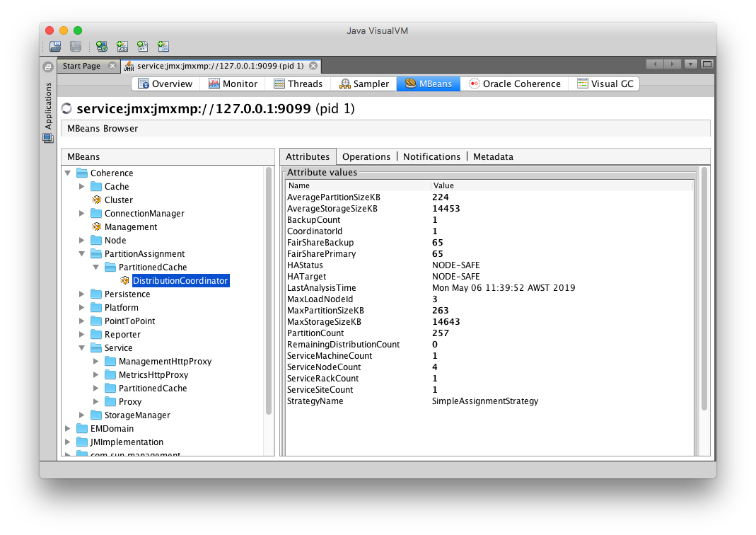Select PartitionedCache under the Service node

[x=153, y=389]
